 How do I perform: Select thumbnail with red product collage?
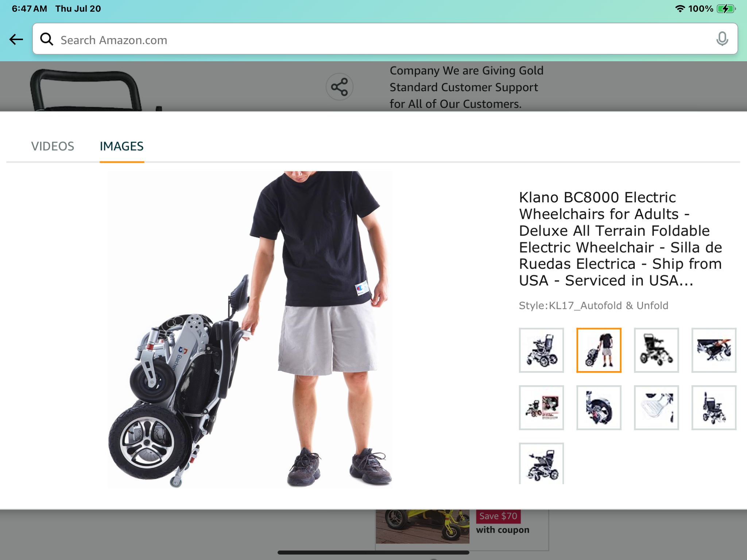[541, 408]
